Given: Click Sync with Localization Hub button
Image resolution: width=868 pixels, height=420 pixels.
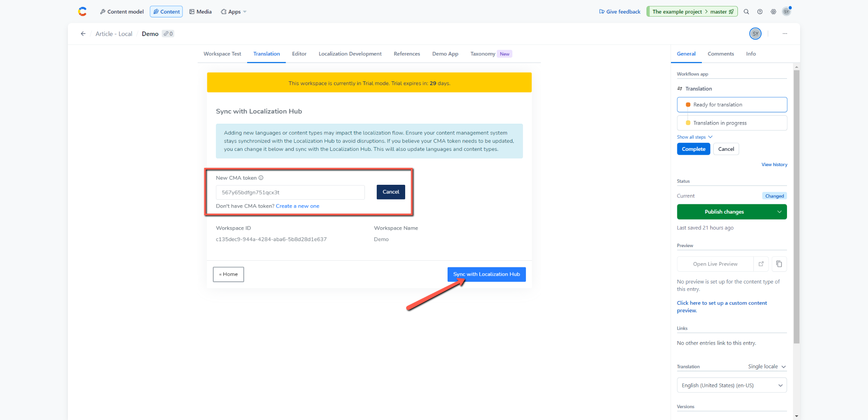Looking at the screenshot, I should click(487, 274).
